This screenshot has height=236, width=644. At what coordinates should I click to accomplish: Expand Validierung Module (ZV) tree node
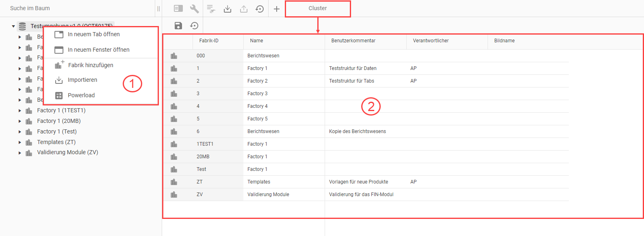point(20,153)
